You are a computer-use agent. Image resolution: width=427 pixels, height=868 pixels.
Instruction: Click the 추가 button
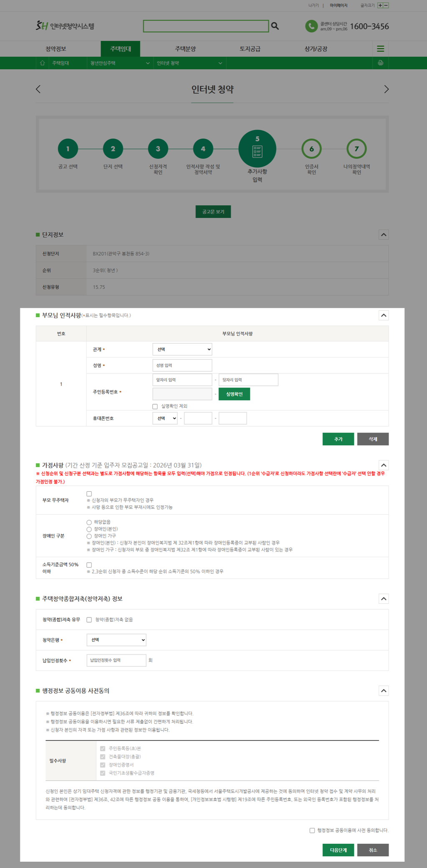338,439
